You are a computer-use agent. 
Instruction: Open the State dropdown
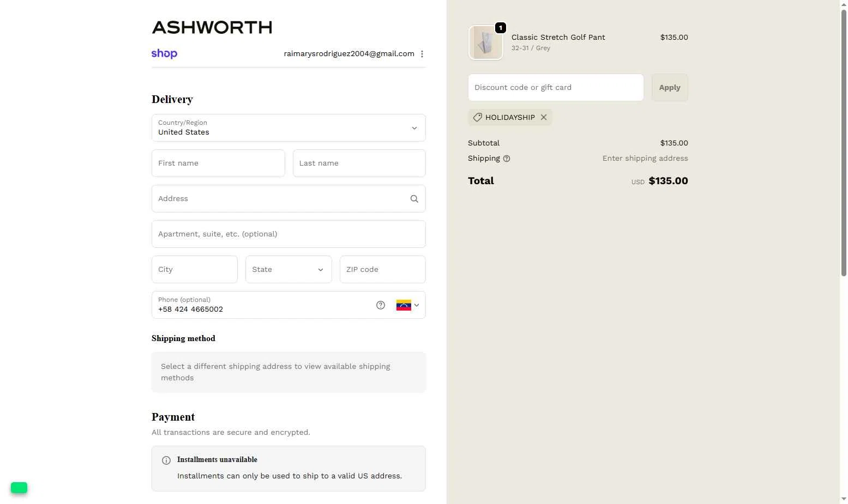[x=288, y=270]
